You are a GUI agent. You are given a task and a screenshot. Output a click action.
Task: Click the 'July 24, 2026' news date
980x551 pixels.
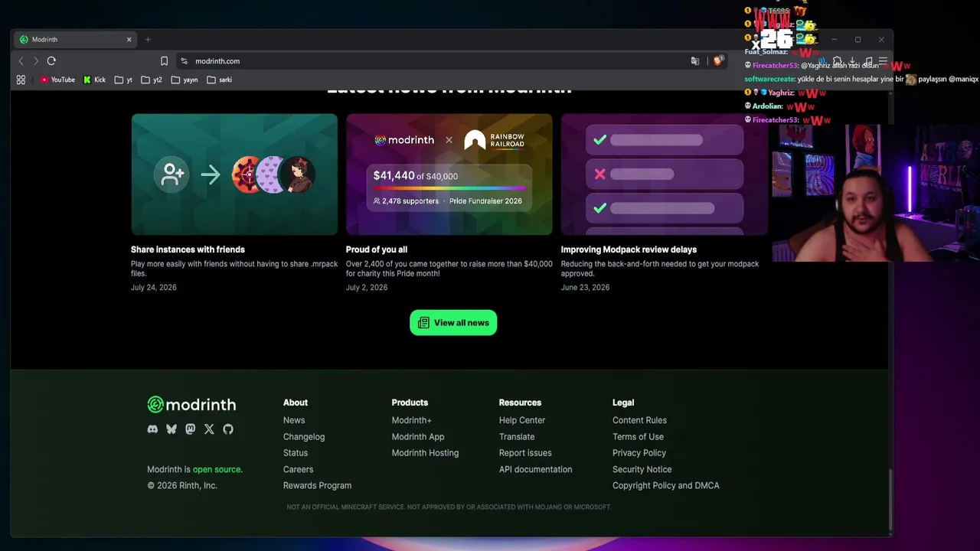tap(154, 288)
